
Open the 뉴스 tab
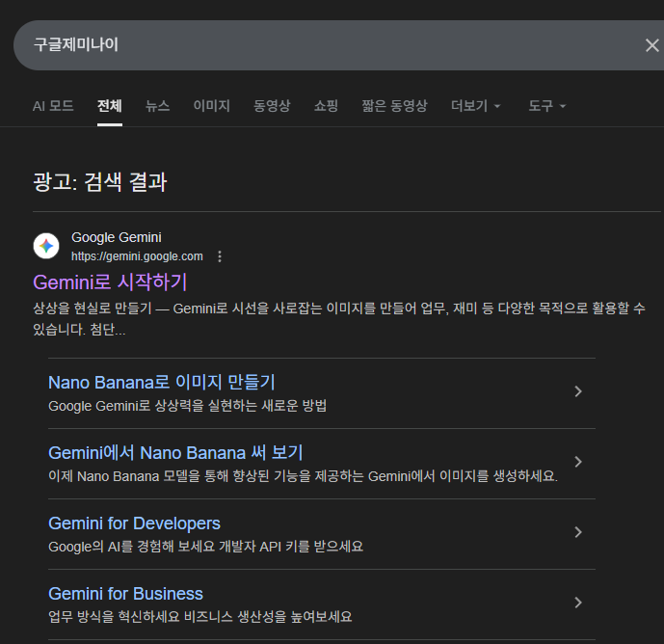click(157, 105)
